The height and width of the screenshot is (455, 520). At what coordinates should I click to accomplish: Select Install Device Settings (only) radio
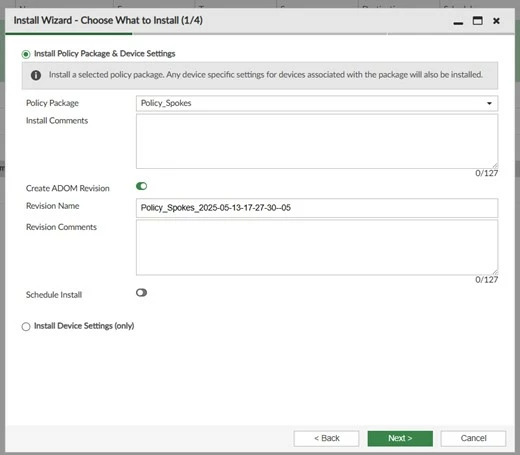point(26,326)
